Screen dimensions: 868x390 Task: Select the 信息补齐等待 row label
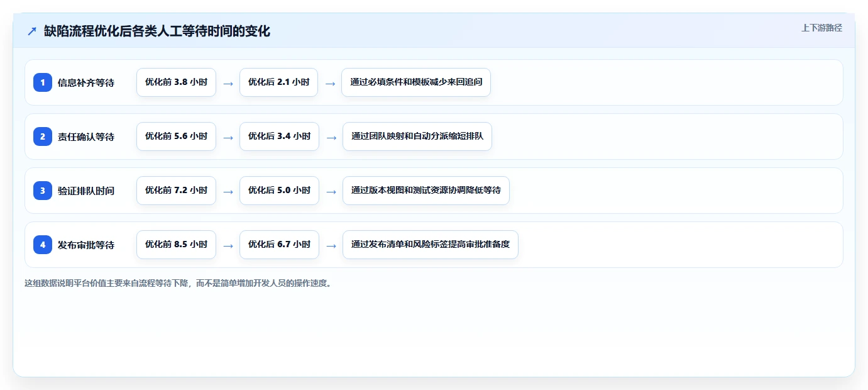86,82
